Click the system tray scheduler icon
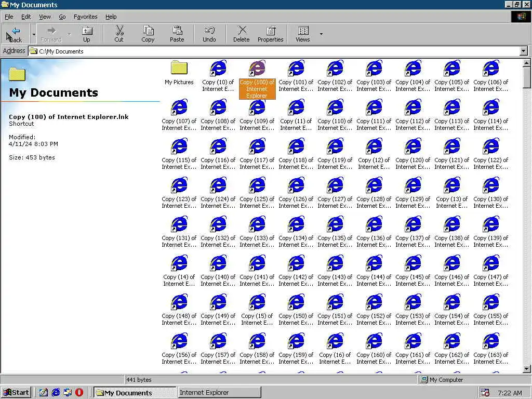The height and width of the screenshot is (399, 532). pyautogui.click(x=485, y=393)
